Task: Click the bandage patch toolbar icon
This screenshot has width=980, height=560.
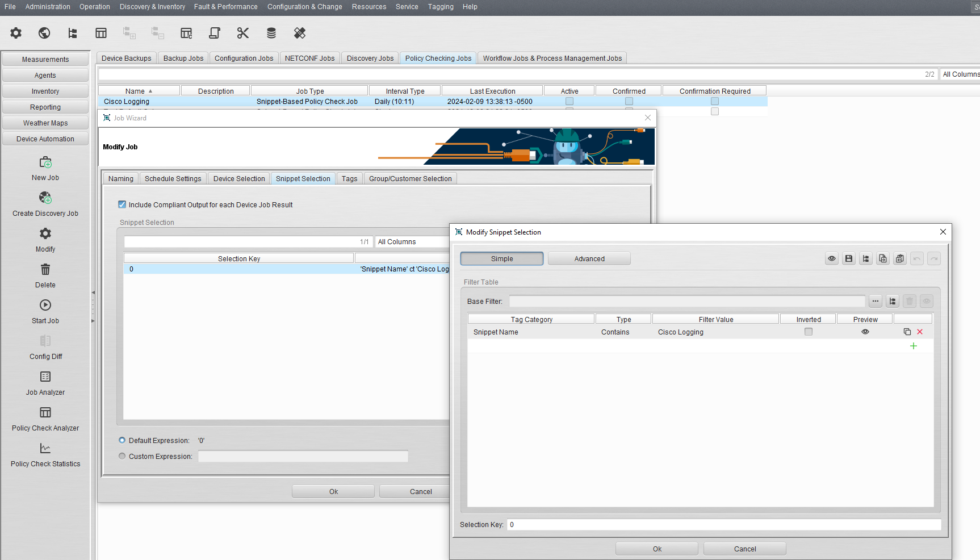Action: click(x=300, y=33)
